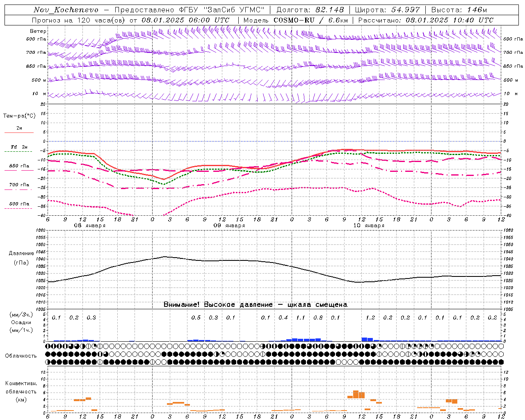Click the Облачность cloud cover label
The height and width of the screenshot is (420, 525).
point(21,356)
